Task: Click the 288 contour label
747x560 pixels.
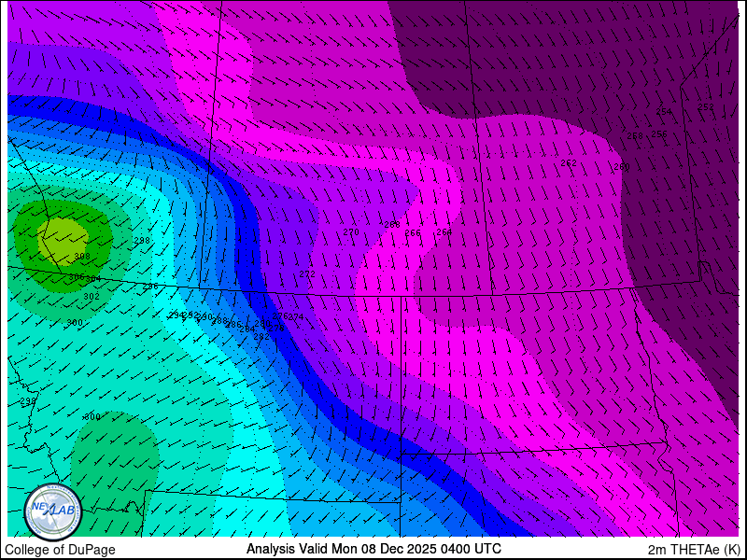Action: coord(219,321)
